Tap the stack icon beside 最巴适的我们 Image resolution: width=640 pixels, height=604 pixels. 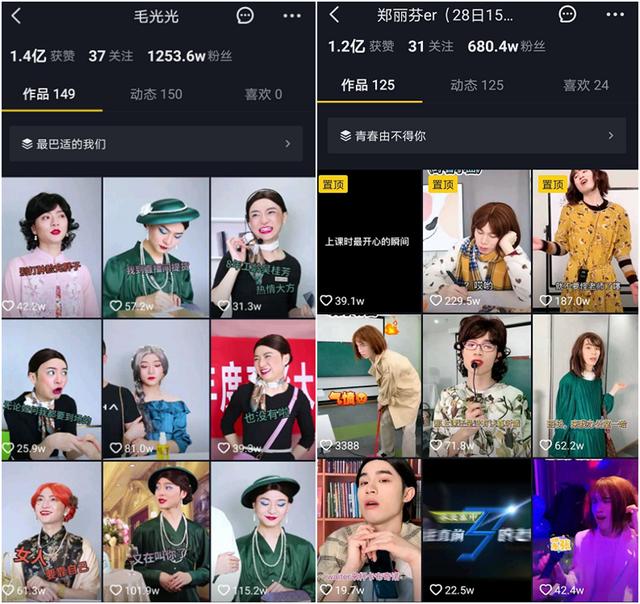click(x=27, y=144)
